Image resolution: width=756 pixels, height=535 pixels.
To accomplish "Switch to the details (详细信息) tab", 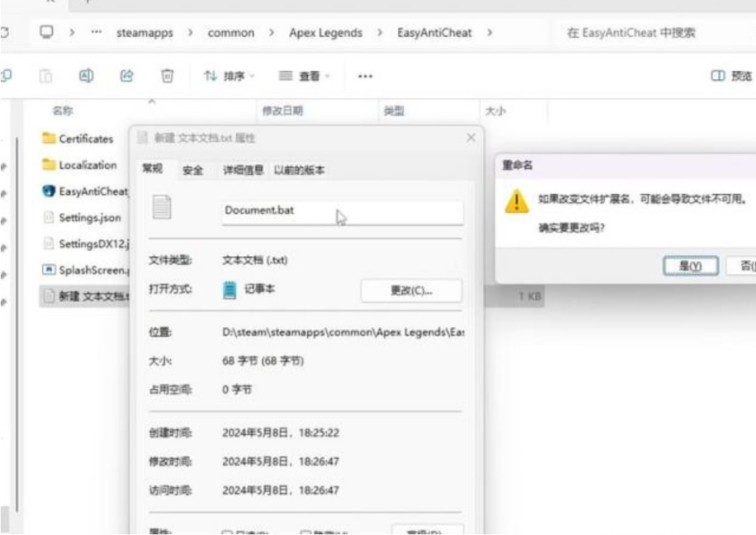I will point(242,170).
